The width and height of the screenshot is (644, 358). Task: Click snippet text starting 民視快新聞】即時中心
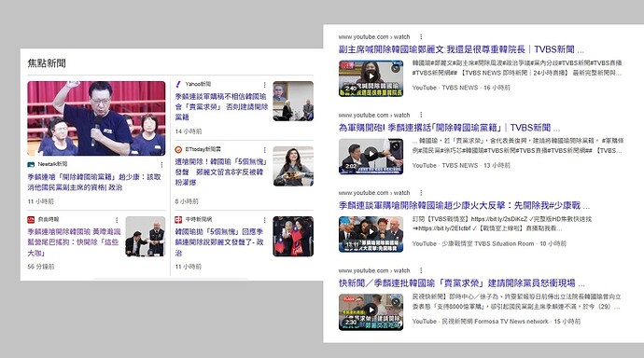tap(517, 301)
